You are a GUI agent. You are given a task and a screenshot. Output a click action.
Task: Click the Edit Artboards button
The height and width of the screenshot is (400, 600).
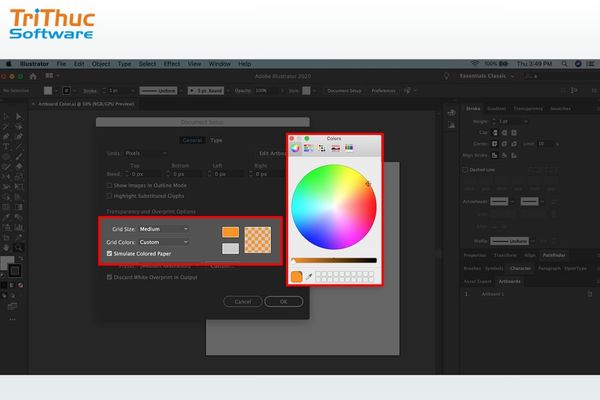click(273, 153)
